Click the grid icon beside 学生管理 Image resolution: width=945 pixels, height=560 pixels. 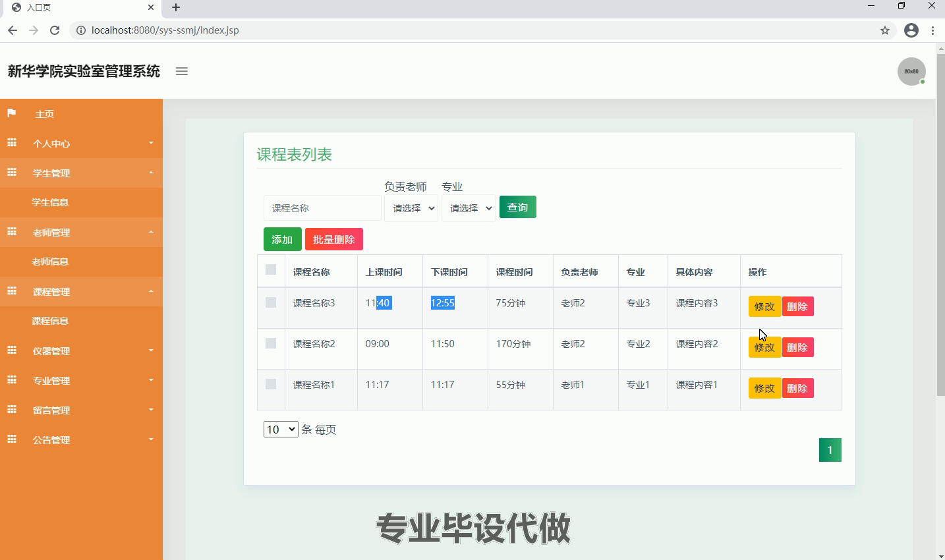coord(12,173)
